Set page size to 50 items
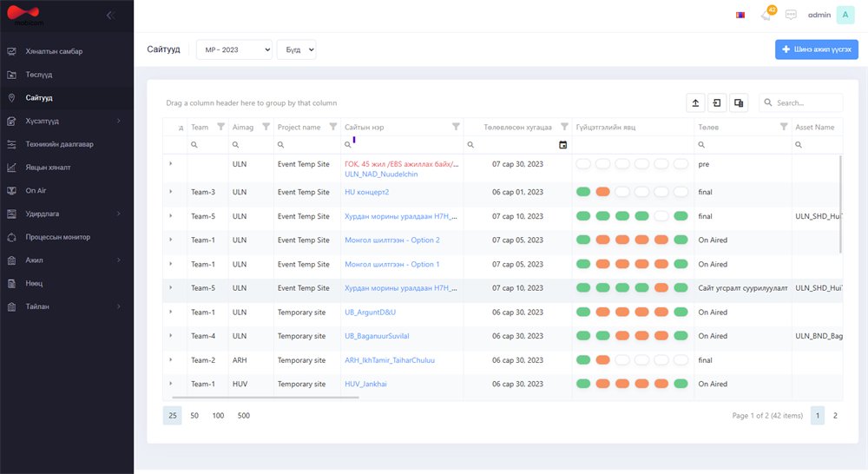Viewport: 868px width, 474px height. click(x=194, y=415)
